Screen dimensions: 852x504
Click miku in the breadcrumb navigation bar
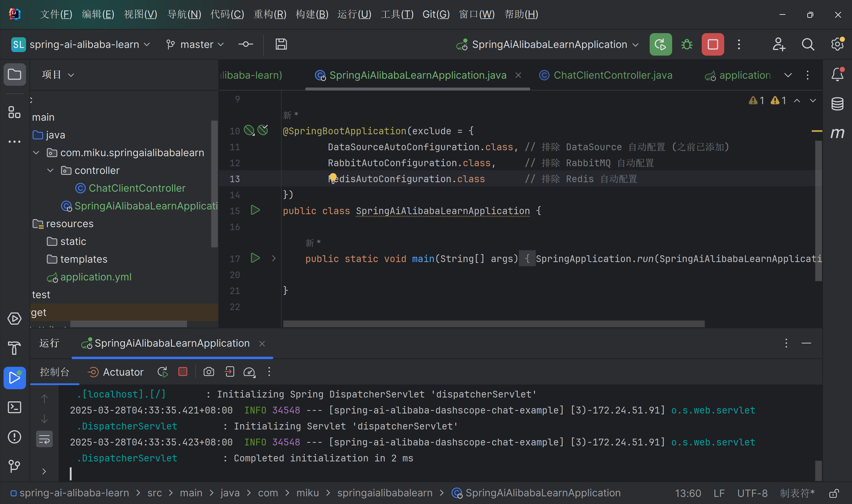(x=308, y=492)
